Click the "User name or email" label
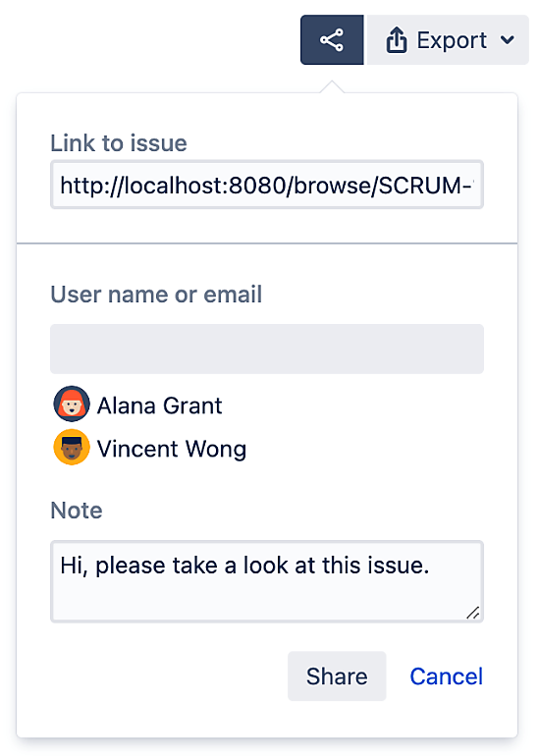This screenshot has height=756, width=539. (156, 295)
